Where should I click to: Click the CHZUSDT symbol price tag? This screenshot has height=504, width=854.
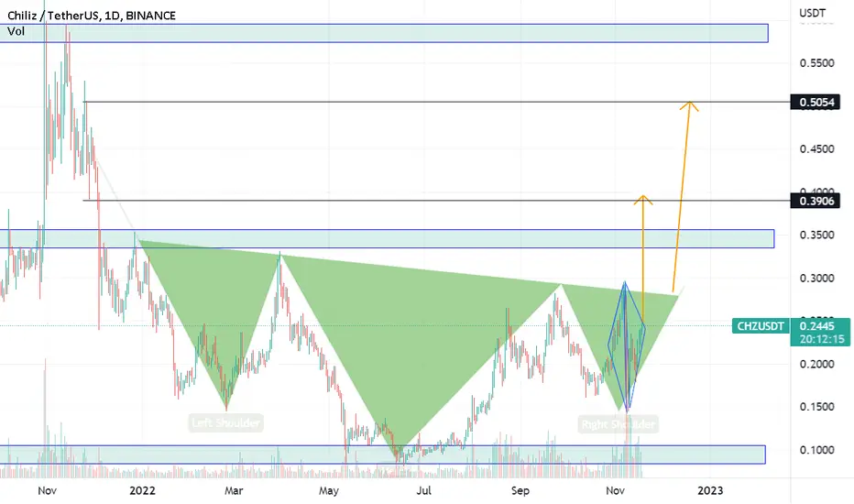[760, 326]
